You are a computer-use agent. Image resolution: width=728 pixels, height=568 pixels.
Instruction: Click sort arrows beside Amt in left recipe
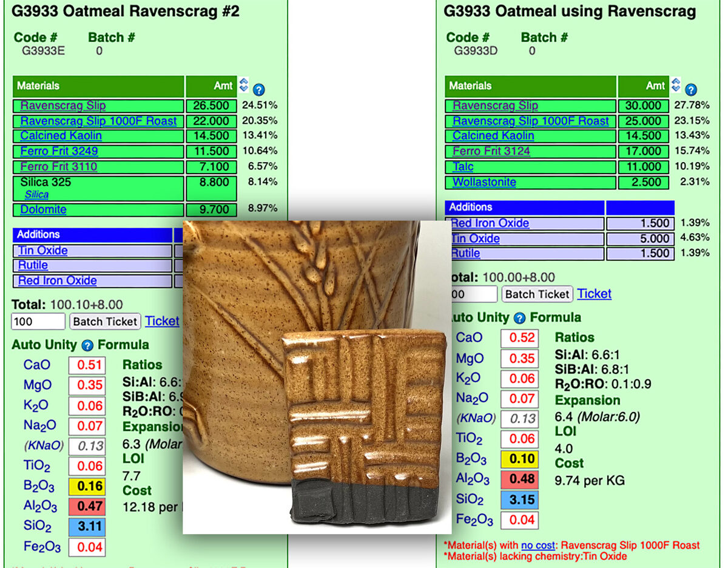tap(244, 84)
